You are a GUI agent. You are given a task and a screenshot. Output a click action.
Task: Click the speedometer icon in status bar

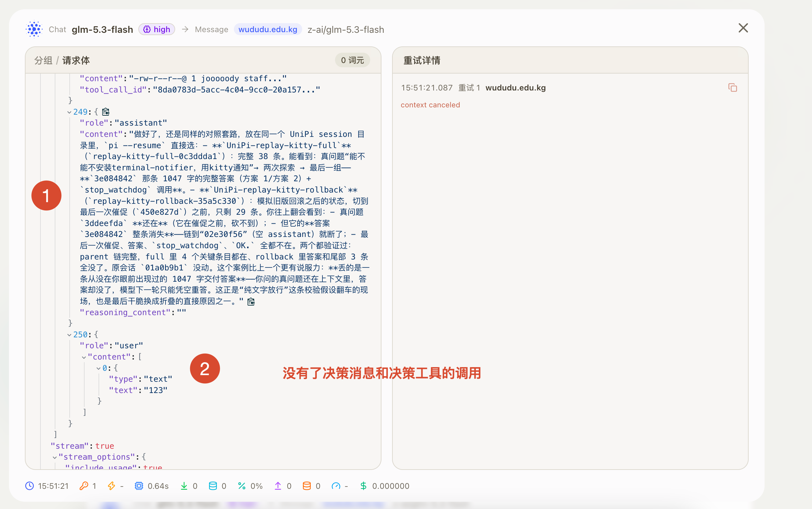pyautogui.click(x=336, y=486)
